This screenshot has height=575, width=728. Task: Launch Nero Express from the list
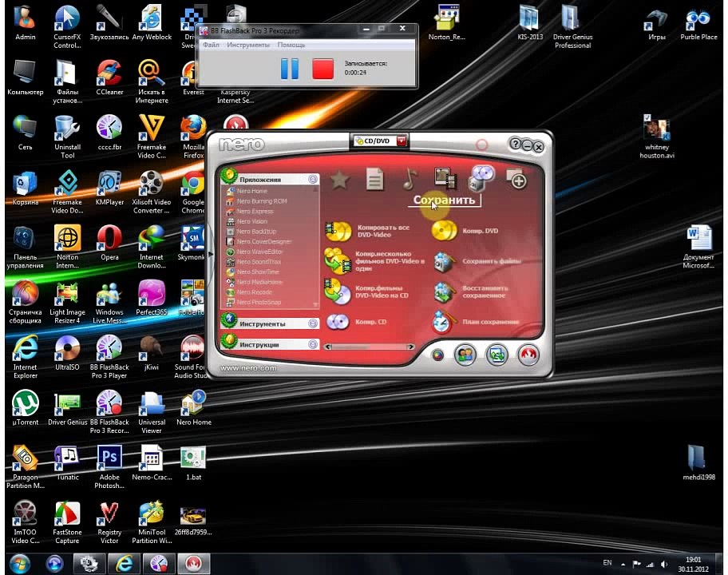(250, 212)
